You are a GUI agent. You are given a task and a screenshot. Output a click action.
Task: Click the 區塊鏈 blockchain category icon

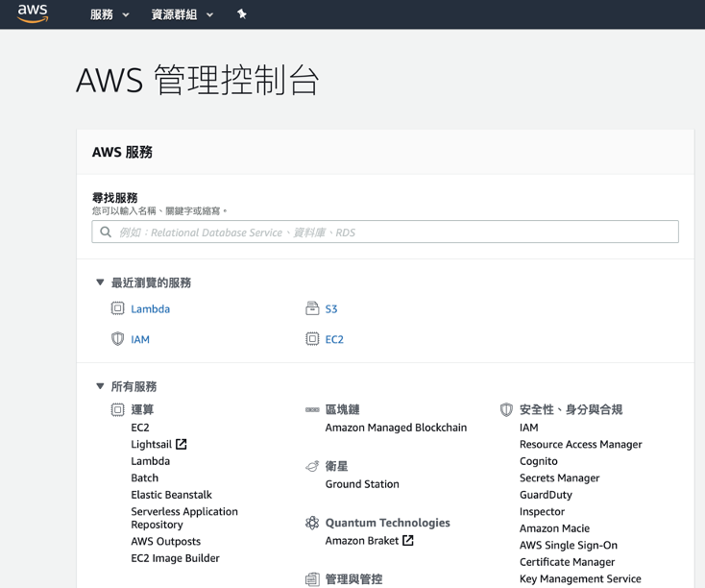pos(312,409)
